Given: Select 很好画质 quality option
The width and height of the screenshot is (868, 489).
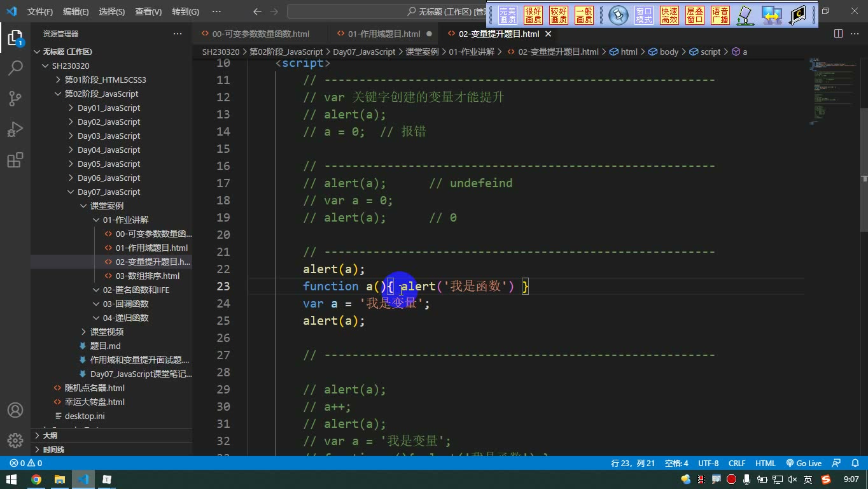Looking at the screenshot, I should point(533,15).
